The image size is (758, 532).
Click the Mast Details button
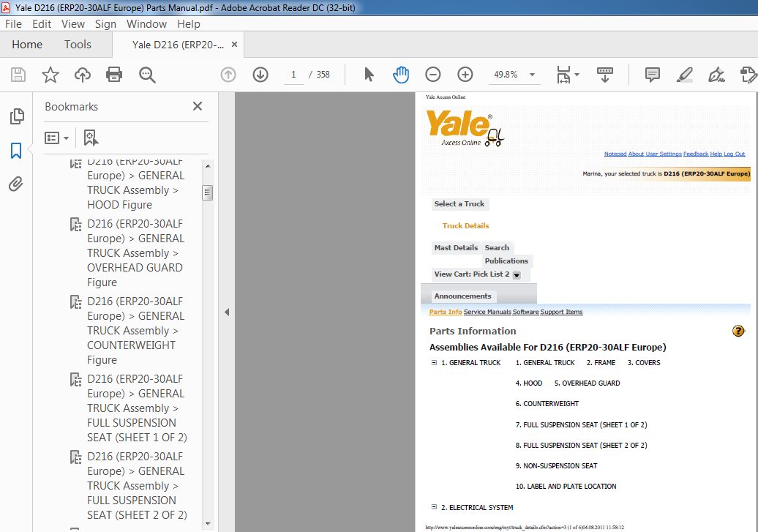coord(456,247)
